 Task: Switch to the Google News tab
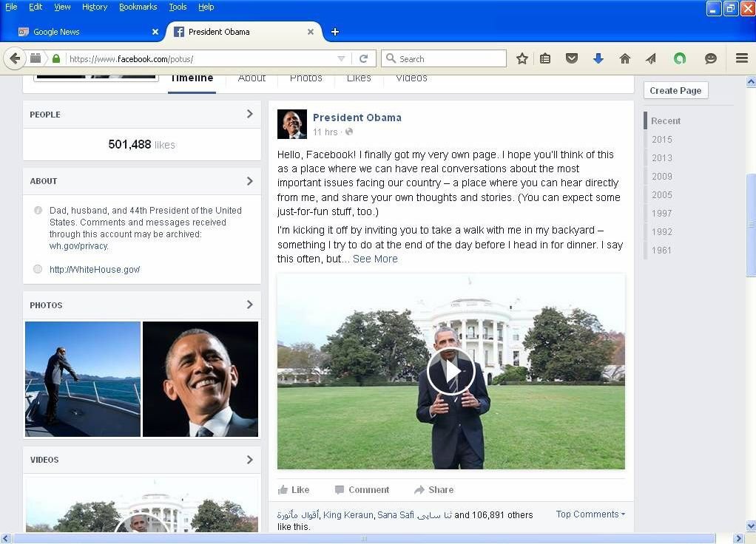pos(87,32)
